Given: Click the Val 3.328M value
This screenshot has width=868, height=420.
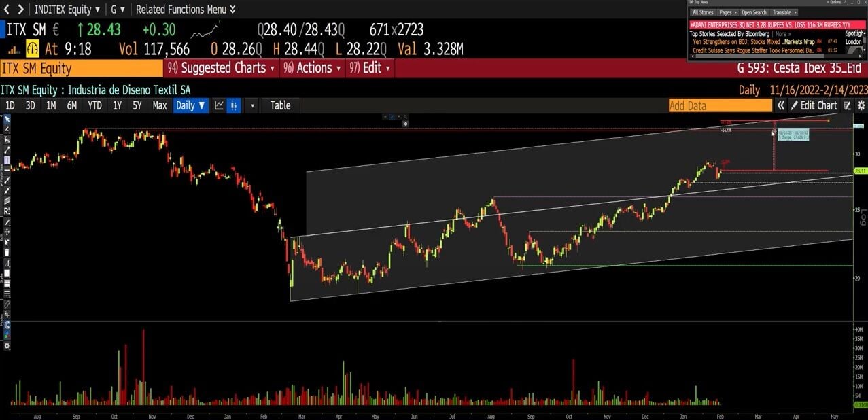Looking at the screenshot, I should pyautogui.click(x=430, y=49).
